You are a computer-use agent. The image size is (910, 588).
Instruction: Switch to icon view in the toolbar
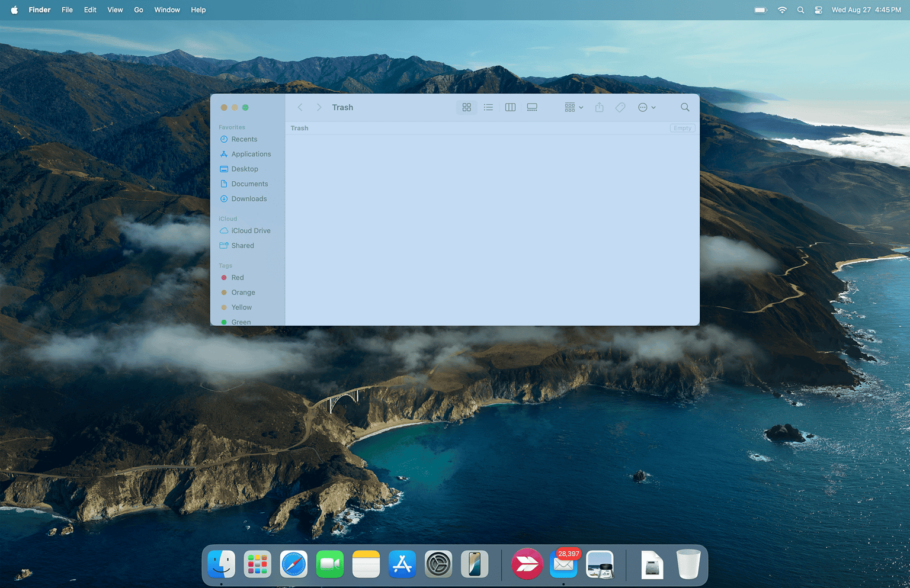467,107
